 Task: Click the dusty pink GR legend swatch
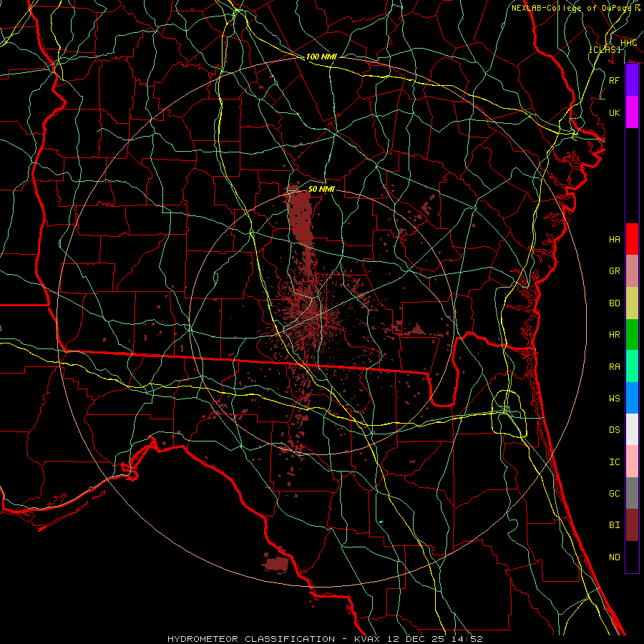632,270
